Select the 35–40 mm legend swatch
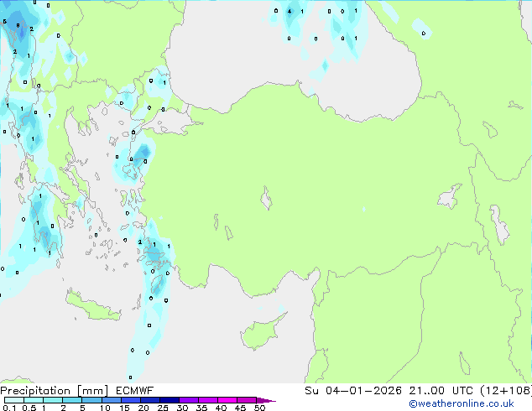Viewport: 532px width, 411px height. pos(208,400)
